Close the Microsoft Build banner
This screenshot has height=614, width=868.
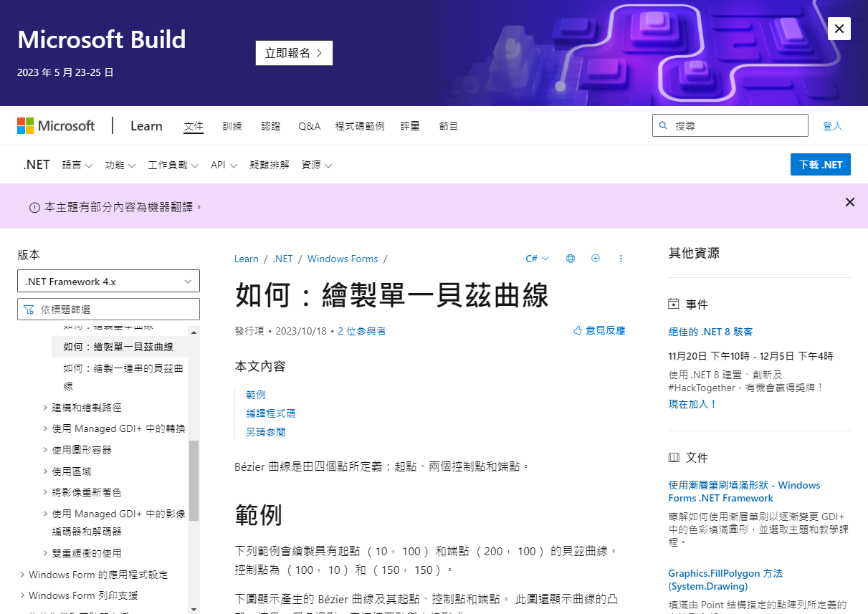pos(839,29)
